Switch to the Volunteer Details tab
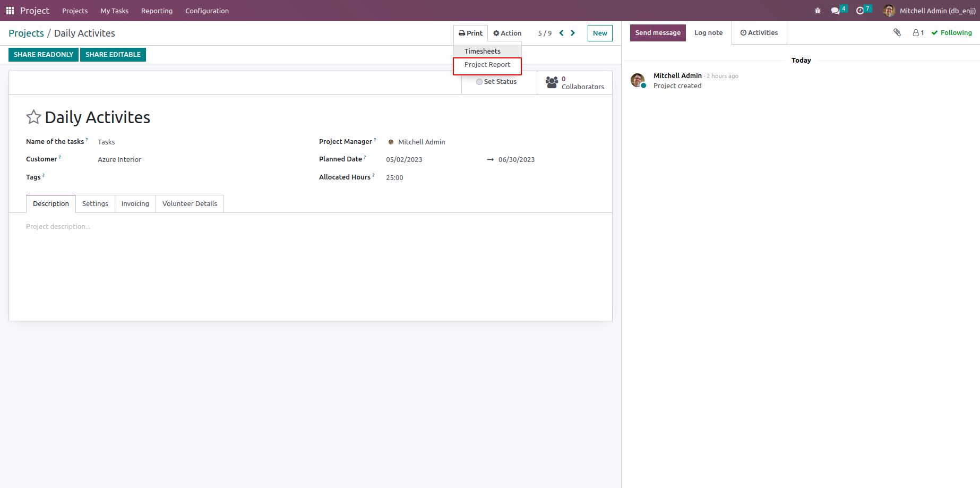This screenshot has width=980, height=488. [190, 204]
